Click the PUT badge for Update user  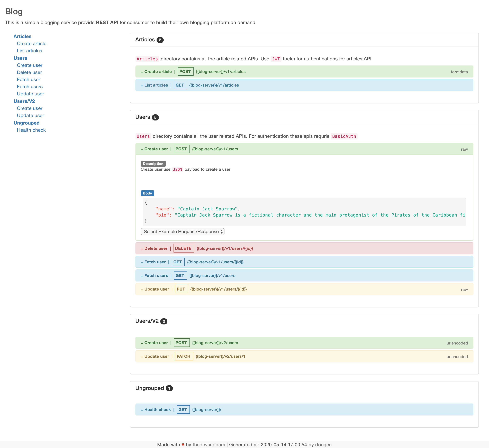[181, 289]
